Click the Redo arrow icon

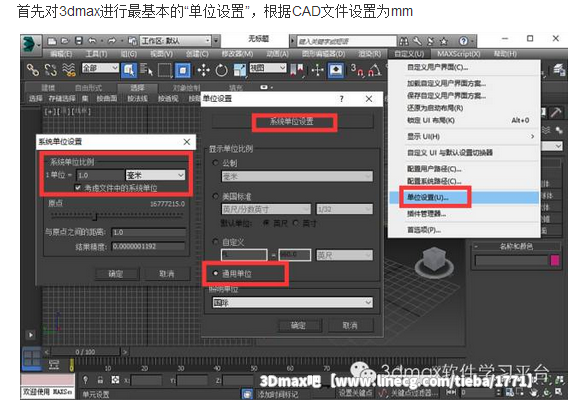(112, 41)
